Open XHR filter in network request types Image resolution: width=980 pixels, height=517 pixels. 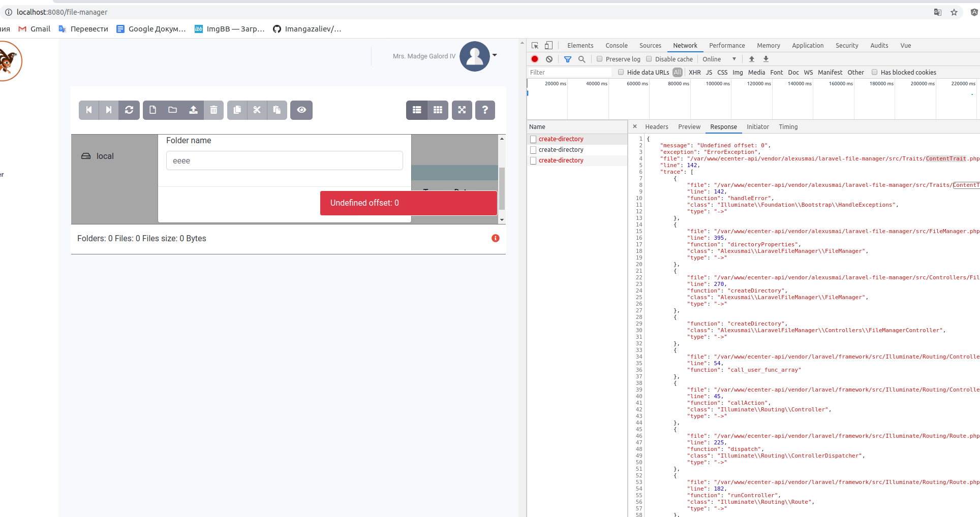694,72
